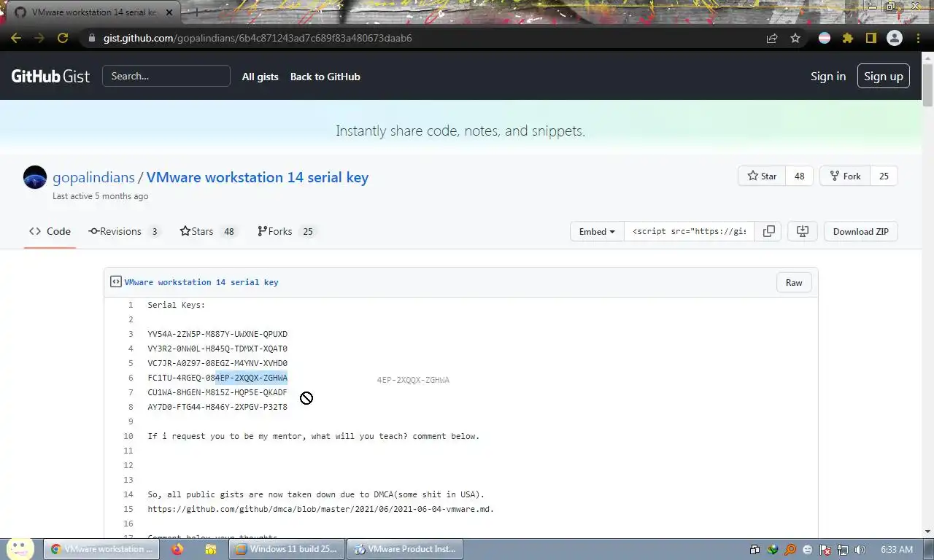Screen dimensions: 934x560
Task: View the Raw file
Action: click(x=794, y=282)
